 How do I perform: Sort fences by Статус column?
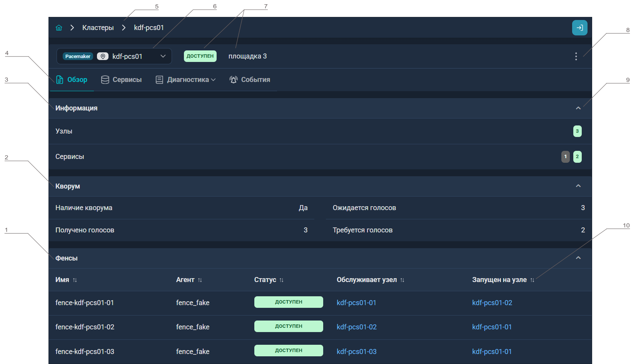282,280
